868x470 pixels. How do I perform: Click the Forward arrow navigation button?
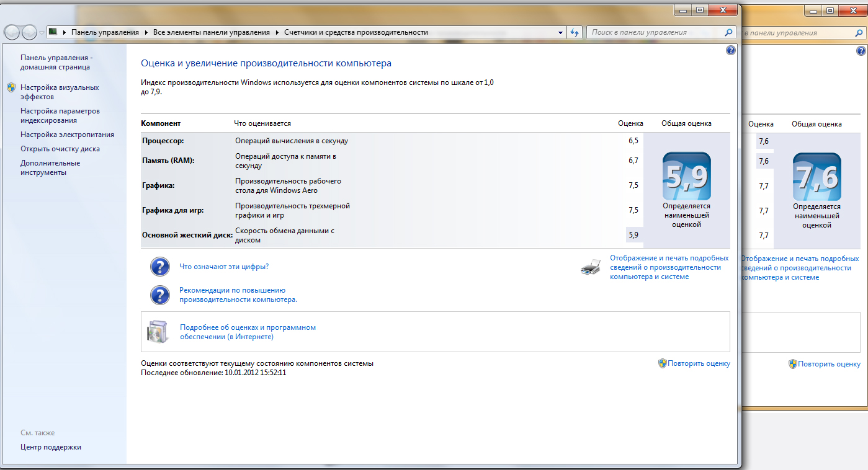(29, 32)
